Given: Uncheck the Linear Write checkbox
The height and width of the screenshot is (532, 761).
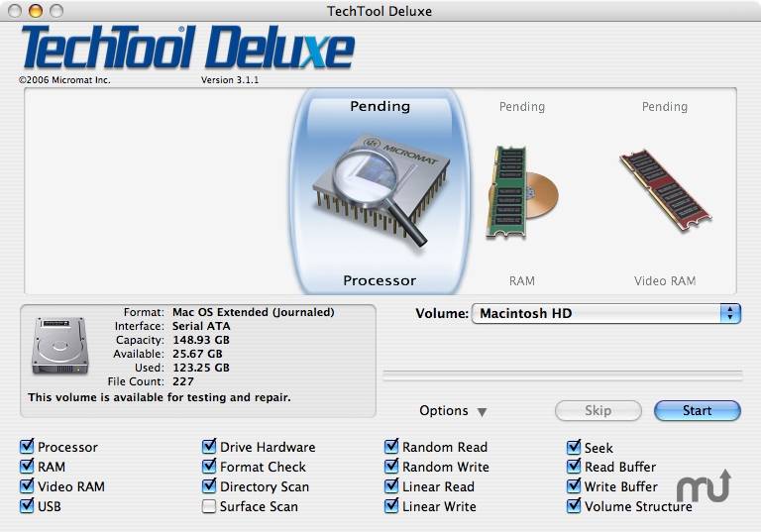Looking at the screenshot, I should [x=391, y=506].
